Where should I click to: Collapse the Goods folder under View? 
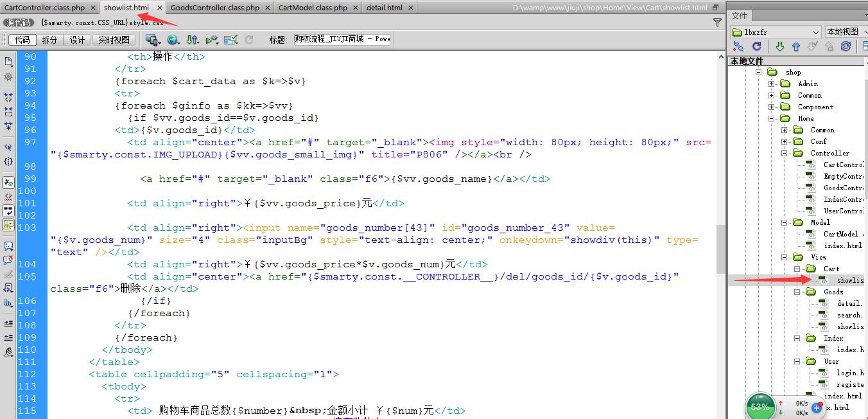coord(797,292)
